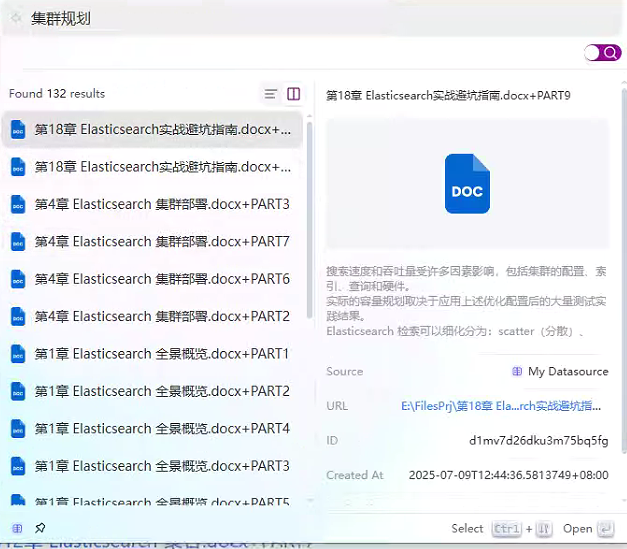Select 第1章 全景概览.docx+PART4 result
Image resolution: width=627 pixels, height=549 pixels.
click(152, 429)
